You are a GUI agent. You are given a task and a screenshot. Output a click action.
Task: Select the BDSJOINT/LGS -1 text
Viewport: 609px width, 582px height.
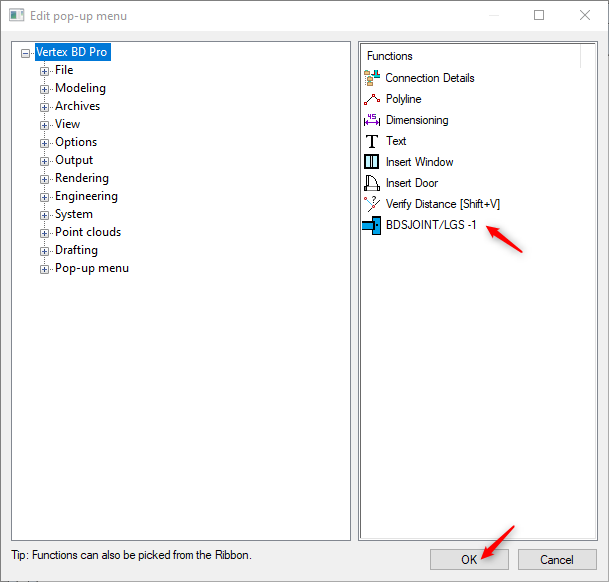(431, 225)
